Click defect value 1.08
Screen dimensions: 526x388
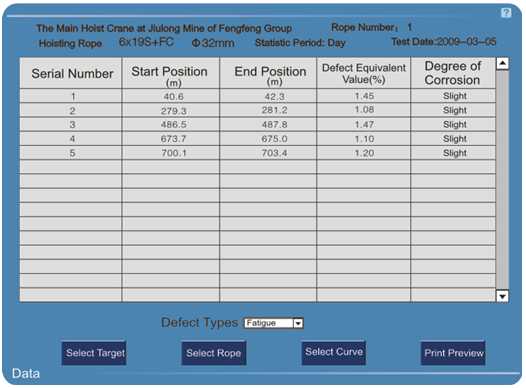pyautogui.click(x=364, y=110)
